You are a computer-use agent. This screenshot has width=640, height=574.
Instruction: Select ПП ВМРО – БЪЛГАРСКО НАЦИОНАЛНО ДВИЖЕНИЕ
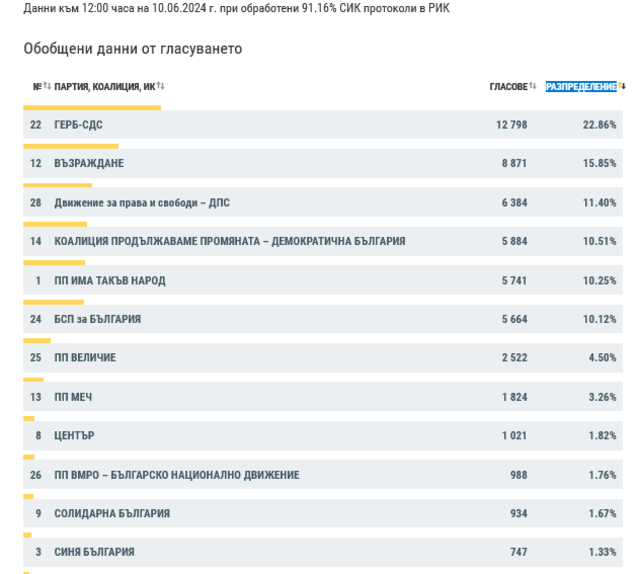pyautogui.click(x=177, y=475)
